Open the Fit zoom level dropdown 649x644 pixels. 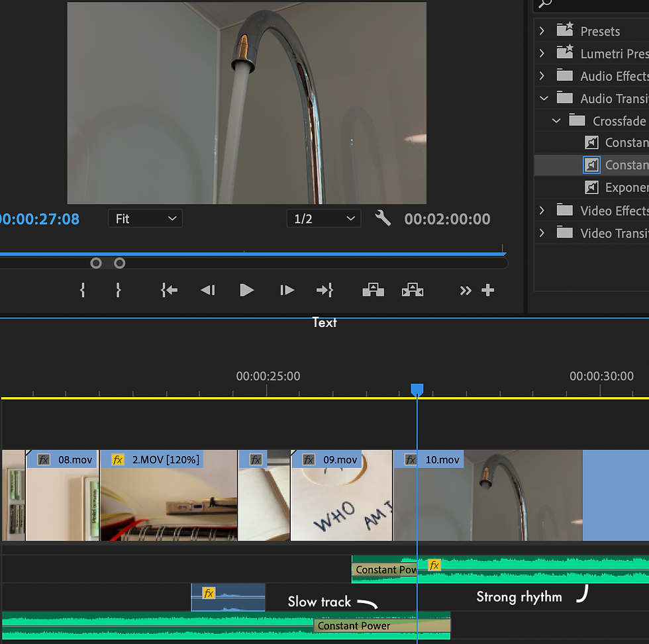[145, 218]
